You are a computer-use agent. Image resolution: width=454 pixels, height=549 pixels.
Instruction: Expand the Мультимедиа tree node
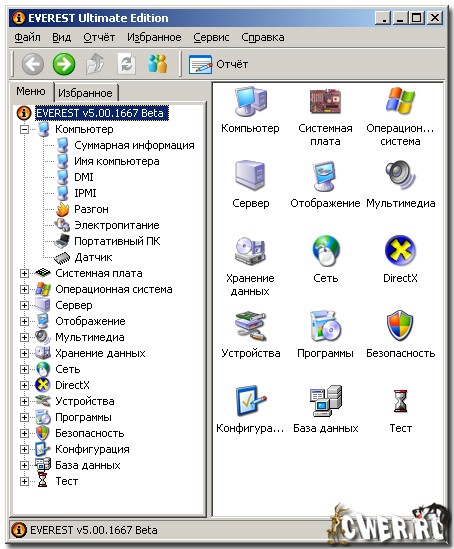(x=24, y=337)
